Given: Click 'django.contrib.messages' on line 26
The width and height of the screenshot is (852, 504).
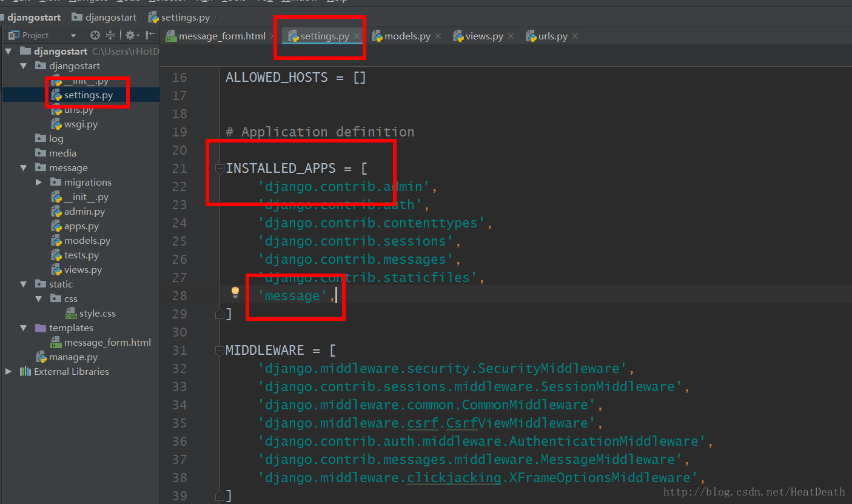Looking at the screenshot, I should tap(356, 259).
